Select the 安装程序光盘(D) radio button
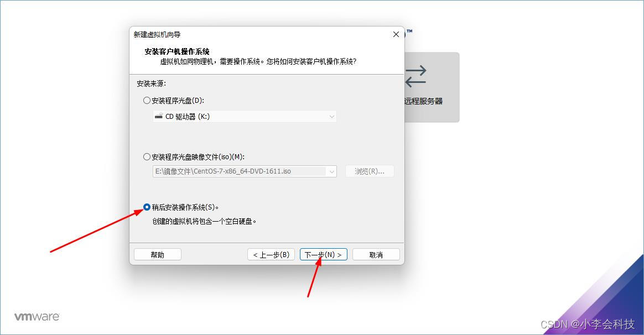644x335 pixels. pyautogui.click(x=147, y=100)
